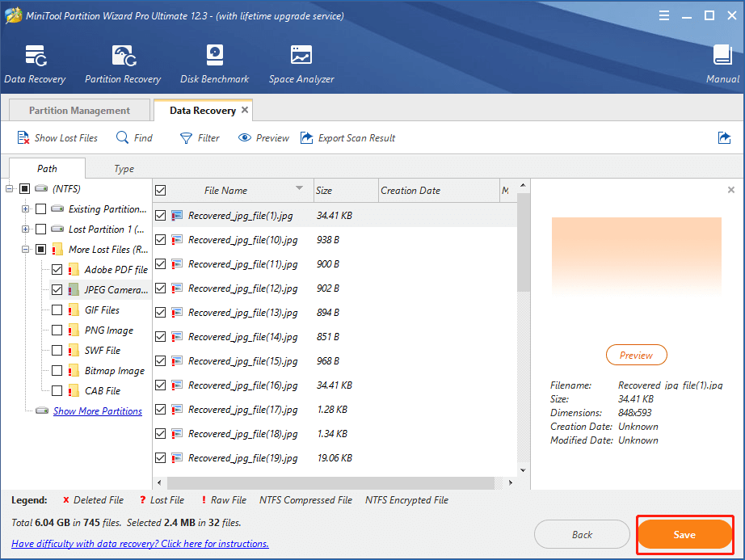745x560 pixels.
Task: Click the NTFS drive icon in tree
Action: [42, 188]
